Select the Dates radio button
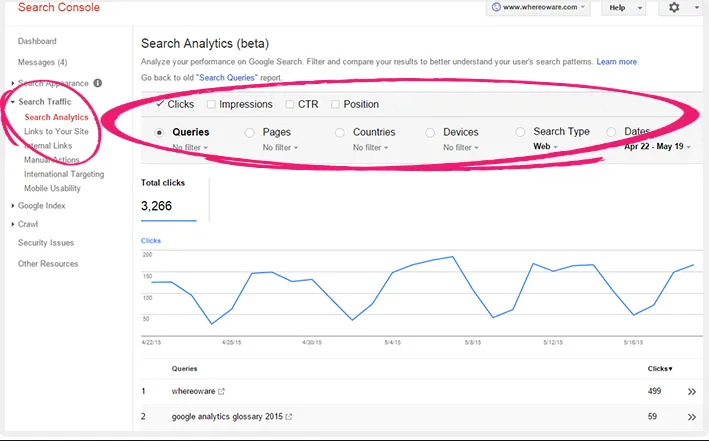This screenshot has width=709, height=441. pos(611,132)
